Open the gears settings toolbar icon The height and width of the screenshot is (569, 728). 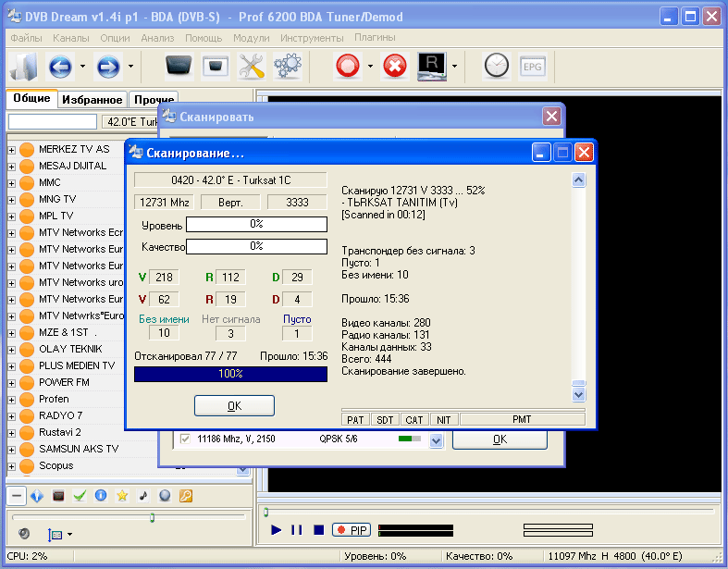tap(288, 67)
